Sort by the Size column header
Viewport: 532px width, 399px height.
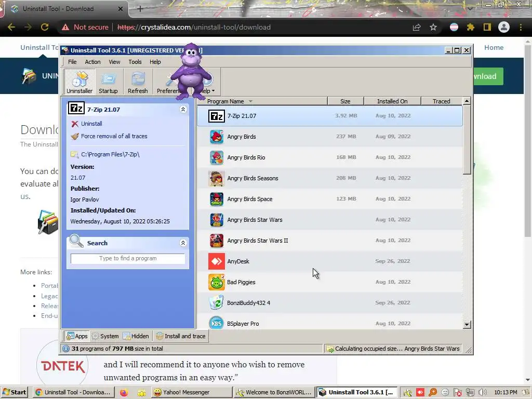[345, 101]
